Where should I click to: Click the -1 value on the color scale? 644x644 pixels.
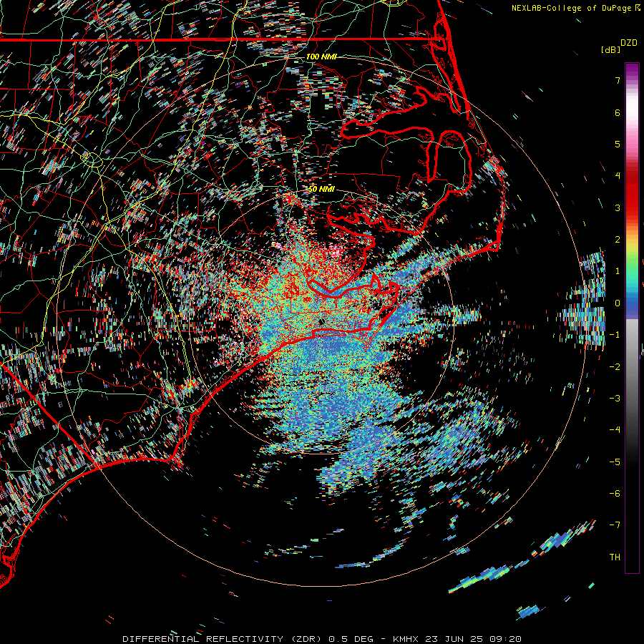(x=615, y=335)
